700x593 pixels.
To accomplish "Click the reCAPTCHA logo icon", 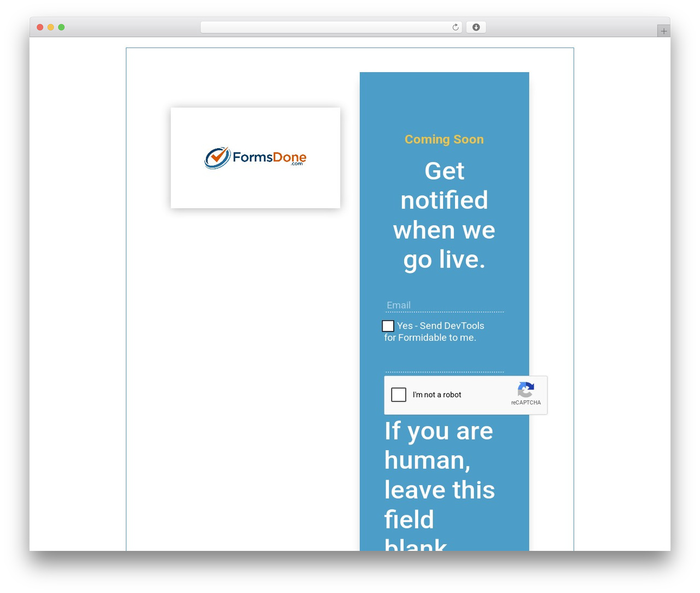I will 526,389.
